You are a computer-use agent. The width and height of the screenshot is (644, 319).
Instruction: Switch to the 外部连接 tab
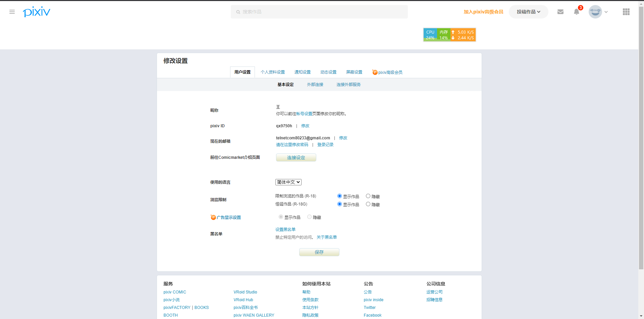[315, 84]
